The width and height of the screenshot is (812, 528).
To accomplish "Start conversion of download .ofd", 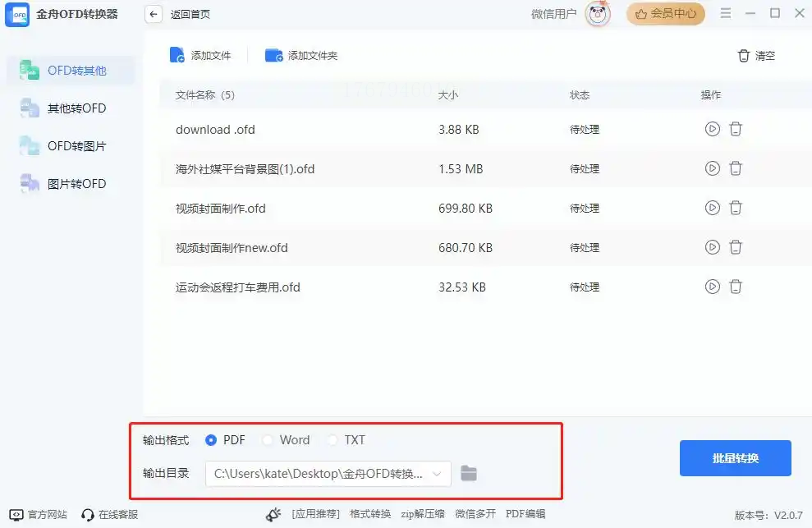I will point(712,129).
